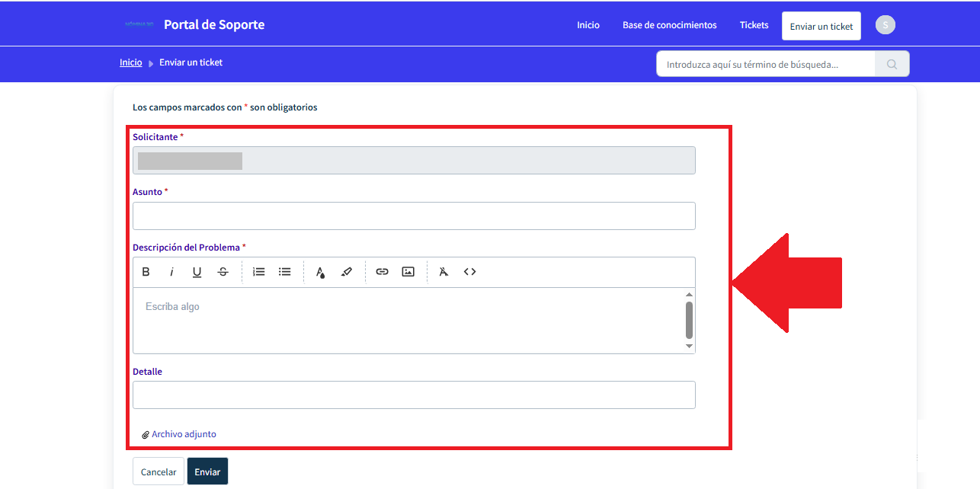Open the user avatar menu
The width and height of the screenshot is (980, 489).
[x=886, y=25]
